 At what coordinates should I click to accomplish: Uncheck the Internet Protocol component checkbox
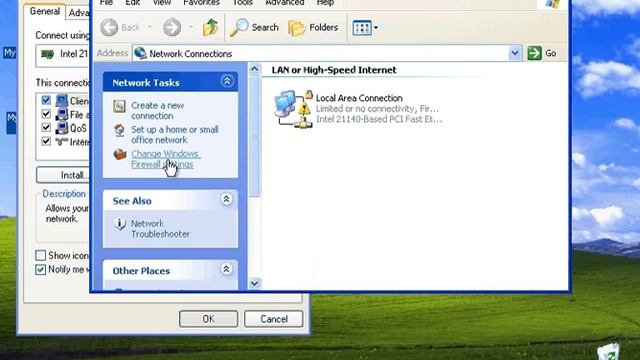tap(46, 141)
